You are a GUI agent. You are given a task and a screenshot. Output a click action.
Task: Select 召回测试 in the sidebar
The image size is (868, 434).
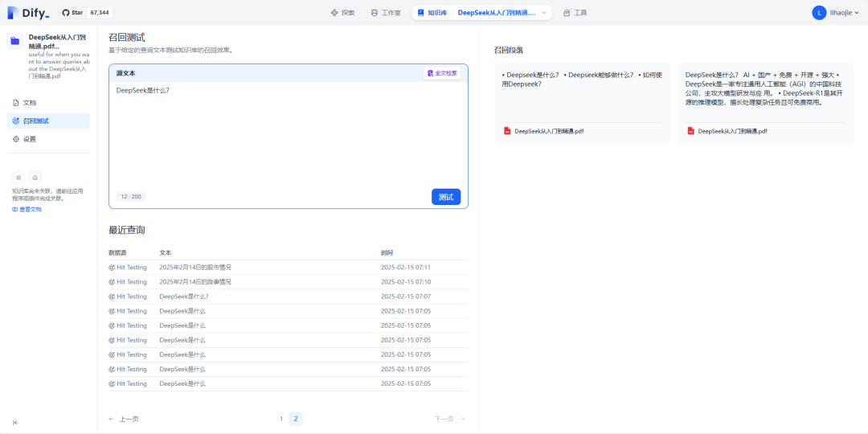49,121
